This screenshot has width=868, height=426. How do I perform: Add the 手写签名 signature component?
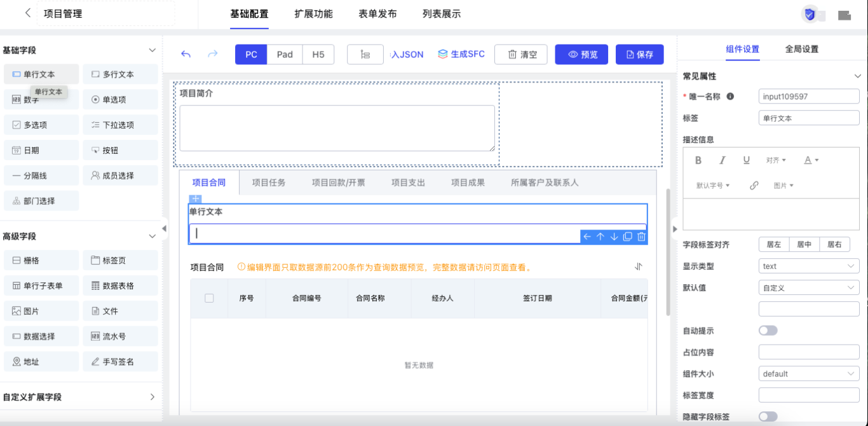pos(120,362)
